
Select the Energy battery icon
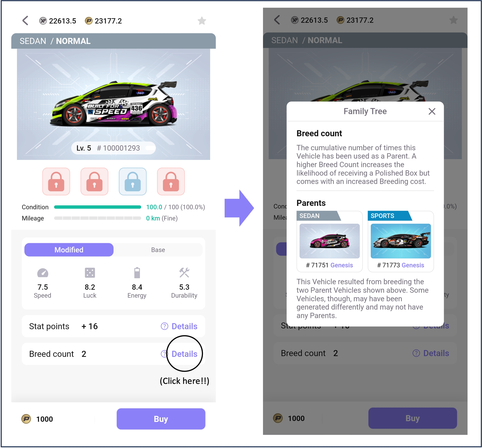coord(137,273)
